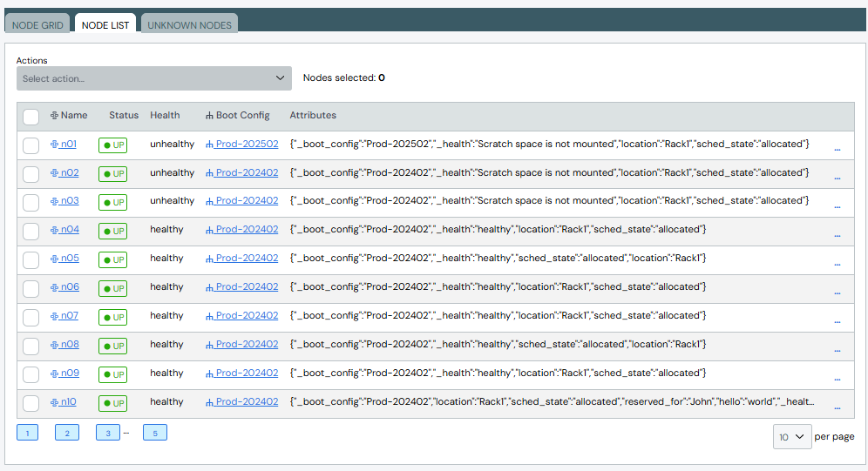The width and height of the screenshot is (868, 471).
Task: Open the Prod-202402 link for n06
Action: pyautogui.click(x=247, y=287)
